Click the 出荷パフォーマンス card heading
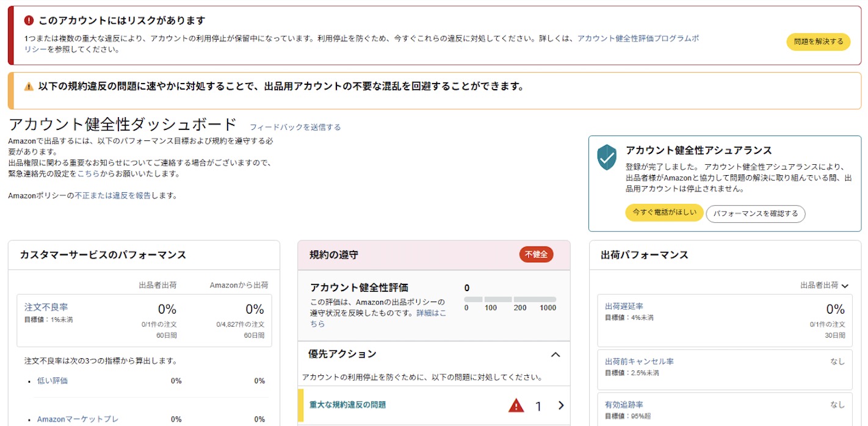The height and width of the screenshot is (426, 868). [x=645, y=255]
